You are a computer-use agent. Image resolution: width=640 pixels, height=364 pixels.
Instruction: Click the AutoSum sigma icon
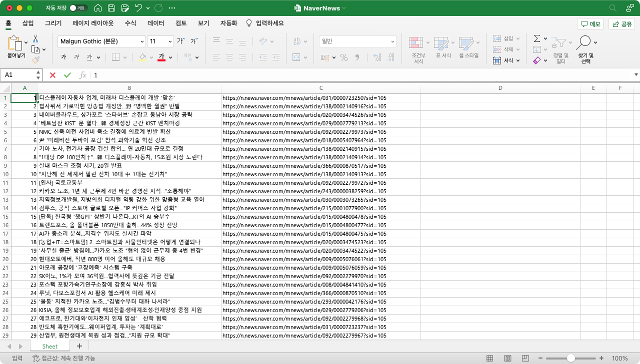click(x=536, y=38)
